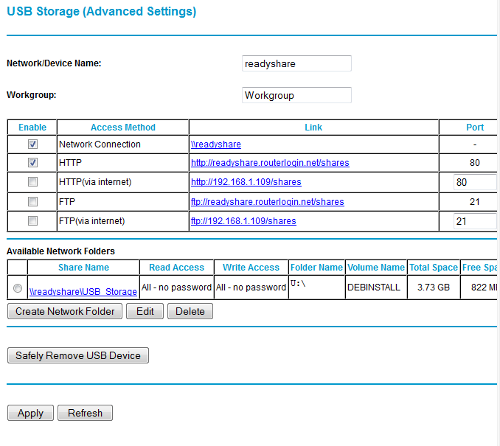Click the 'Available Network Folders' heading

[61, 251]
